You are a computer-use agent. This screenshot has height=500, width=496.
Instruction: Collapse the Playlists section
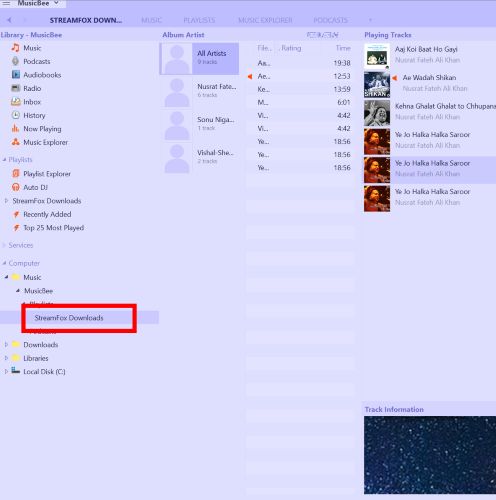(x=4, y=160)
